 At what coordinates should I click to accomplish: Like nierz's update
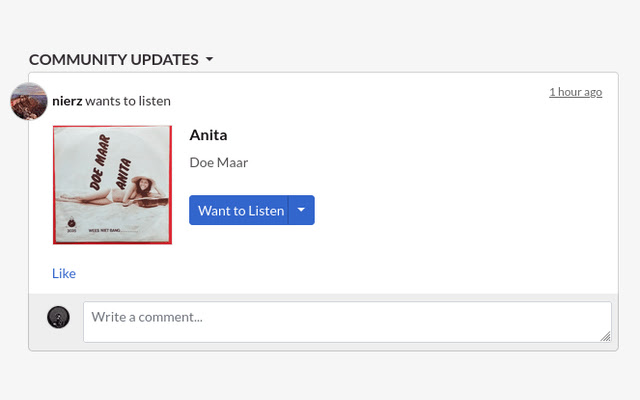pyautogui.click(x=64, y=273)
